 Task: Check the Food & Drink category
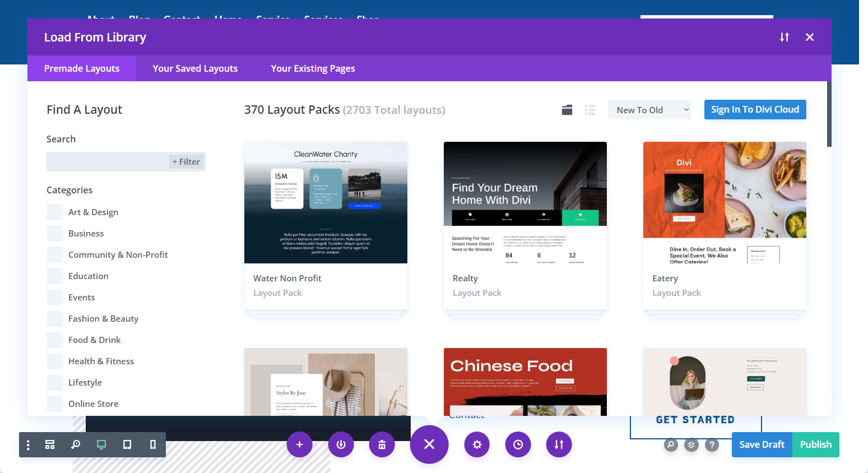[55, 340]
